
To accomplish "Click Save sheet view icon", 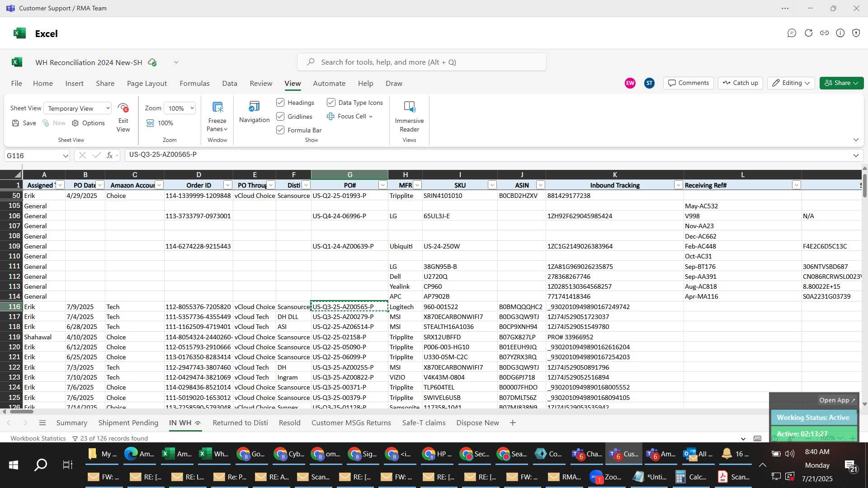I will coord(16,123).
